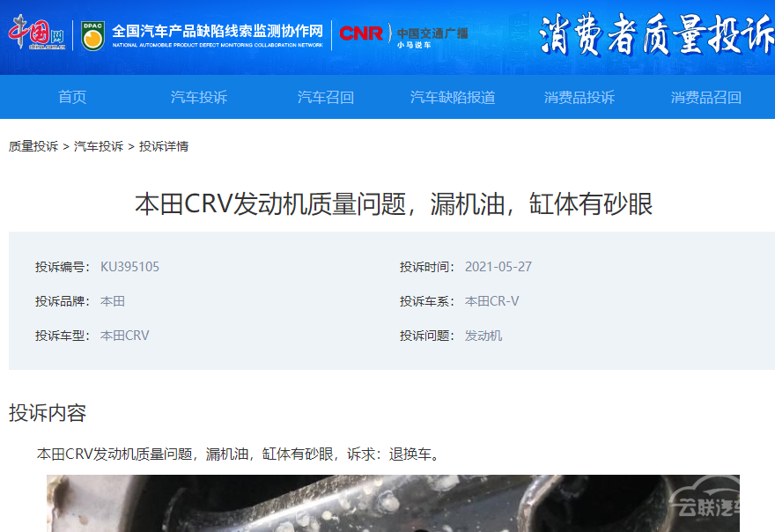Screen dimensions: 775x532
Task: Click the China.com.cn logo icon
Action: (37, 33)
